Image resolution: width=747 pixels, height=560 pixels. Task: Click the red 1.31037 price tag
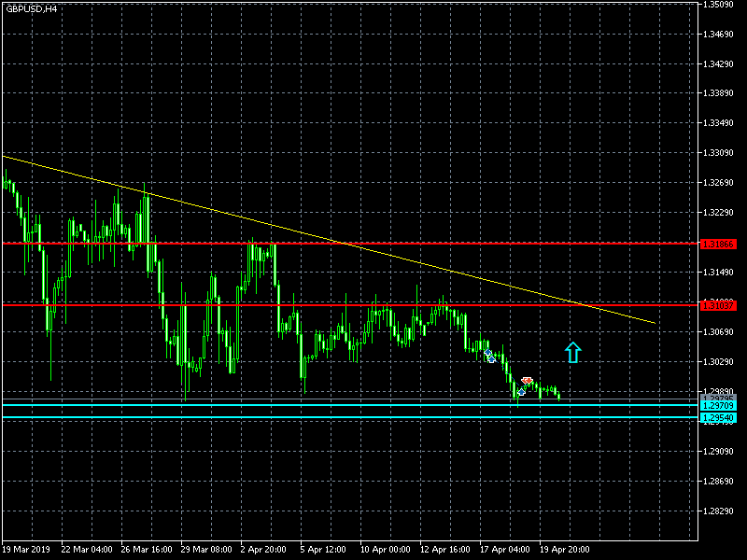tap(718, 304)
